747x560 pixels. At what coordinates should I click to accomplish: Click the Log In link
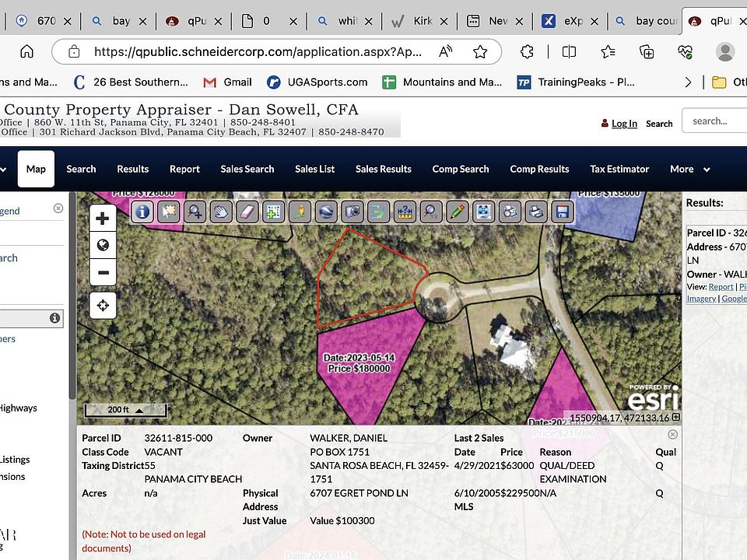coord(623,124)
